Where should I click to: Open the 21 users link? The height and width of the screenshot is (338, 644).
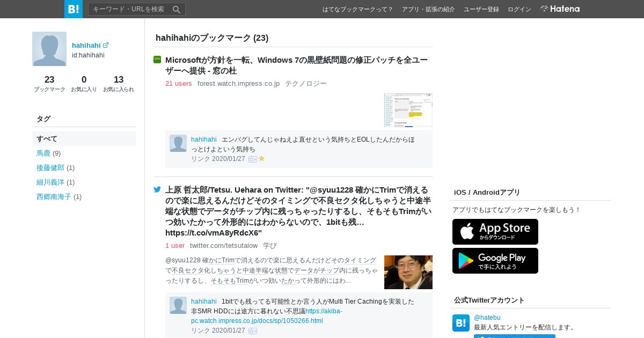pyautogui.click(x=179, y=83)
